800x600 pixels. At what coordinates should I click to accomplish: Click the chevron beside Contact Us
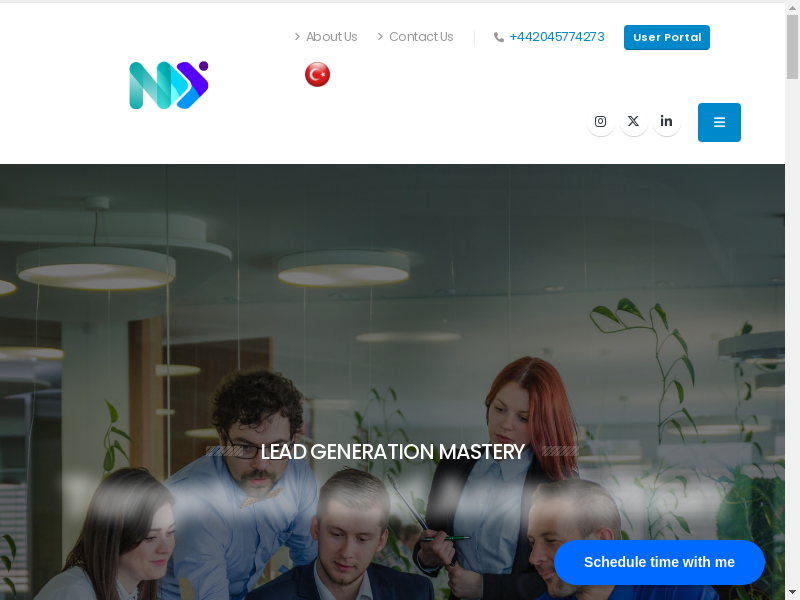(380, 37)
